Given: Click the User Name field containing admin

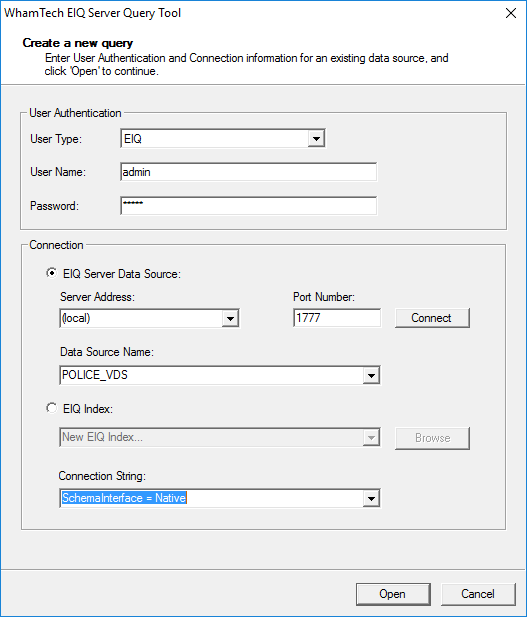Looking at the screenshot, I should 248,172.
